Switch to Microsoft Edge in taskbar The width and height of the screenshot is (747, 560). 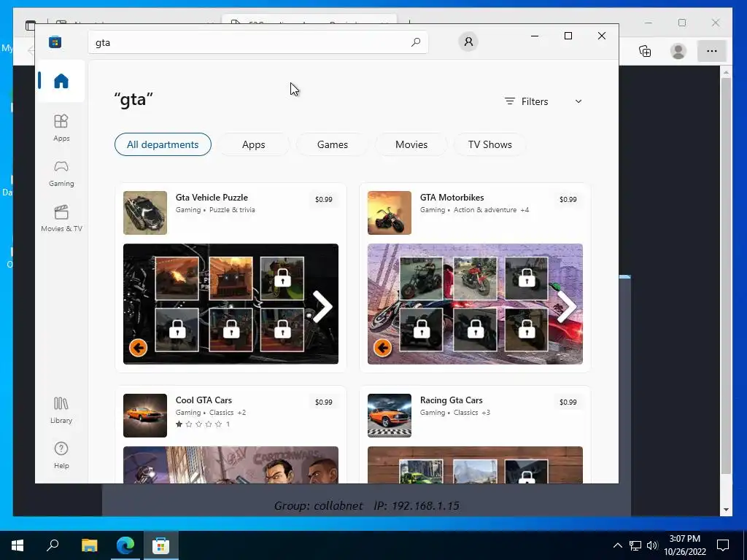[x=125, y=545]
